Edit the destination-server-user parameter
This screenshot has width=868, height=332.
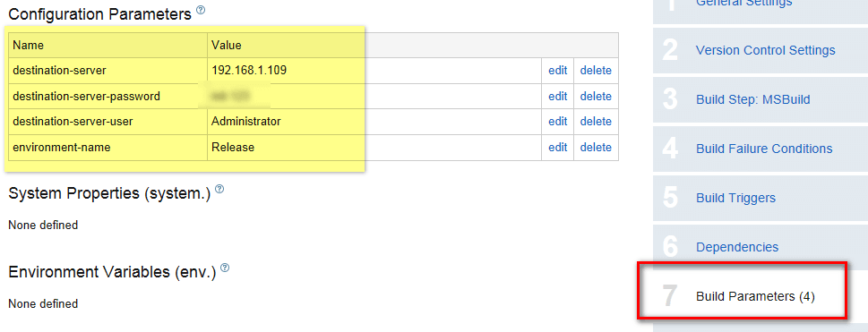[x=558, y=121]
